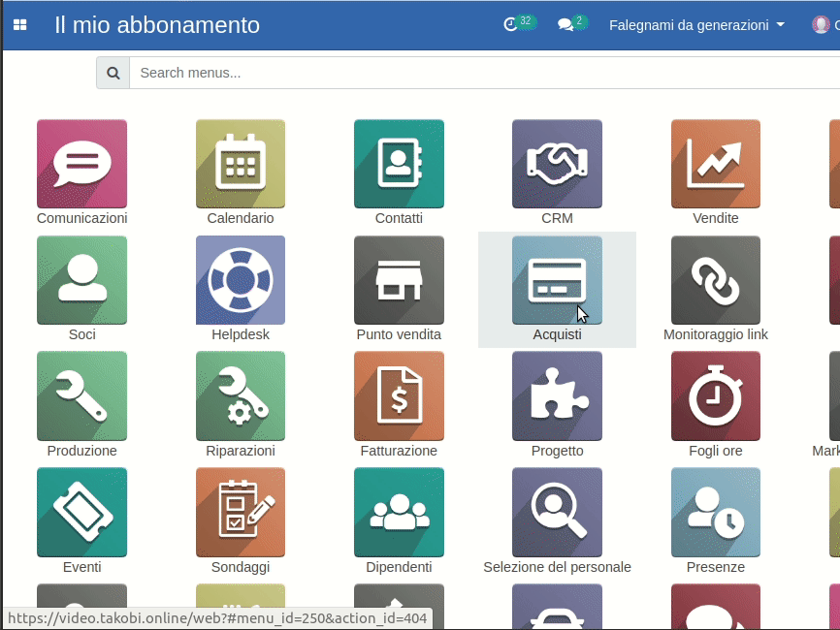The image size is (840, 630).
Task: Open the Contatti app
Action: (399, 164)
